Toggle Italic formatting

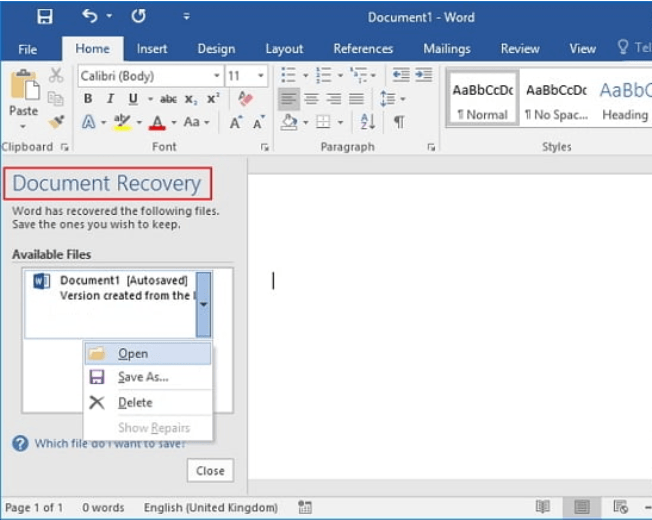110,99
